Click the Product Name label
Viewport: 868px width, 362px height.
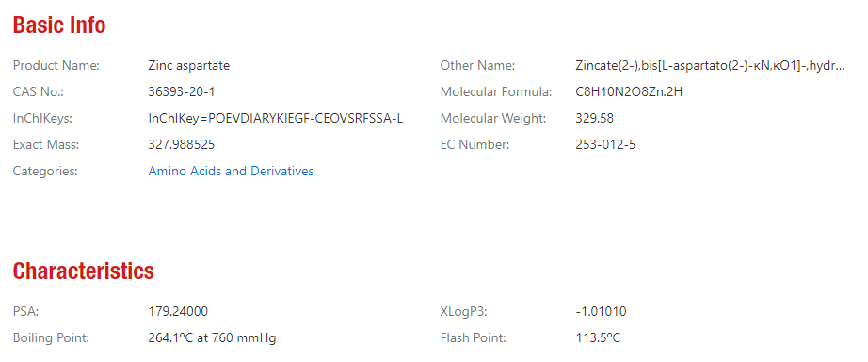(56, 66)
